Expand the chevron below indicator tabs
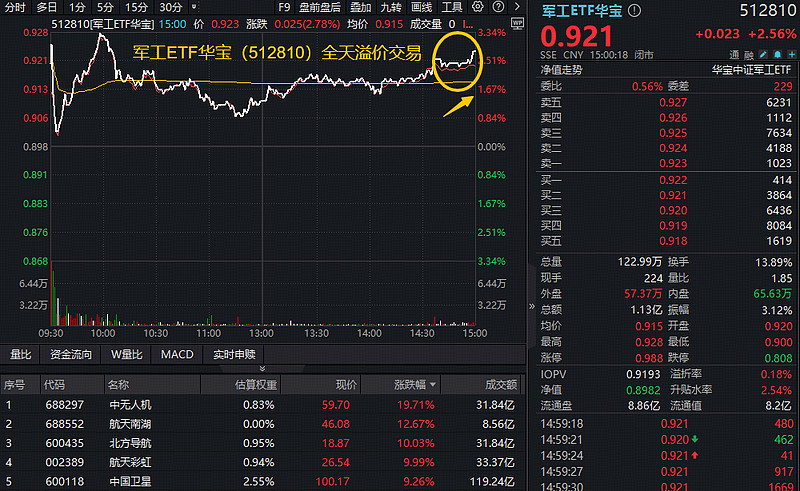Image resolution: width=800 pixels, height=491 pixels. pyautogui.click(x=262, y=369)
